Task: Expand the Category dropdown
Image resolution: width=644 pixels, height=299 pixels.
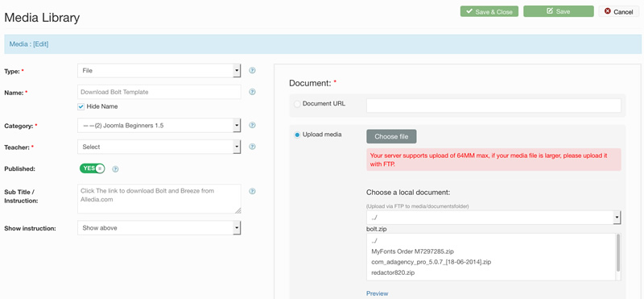Action: (x=159, y=126)
